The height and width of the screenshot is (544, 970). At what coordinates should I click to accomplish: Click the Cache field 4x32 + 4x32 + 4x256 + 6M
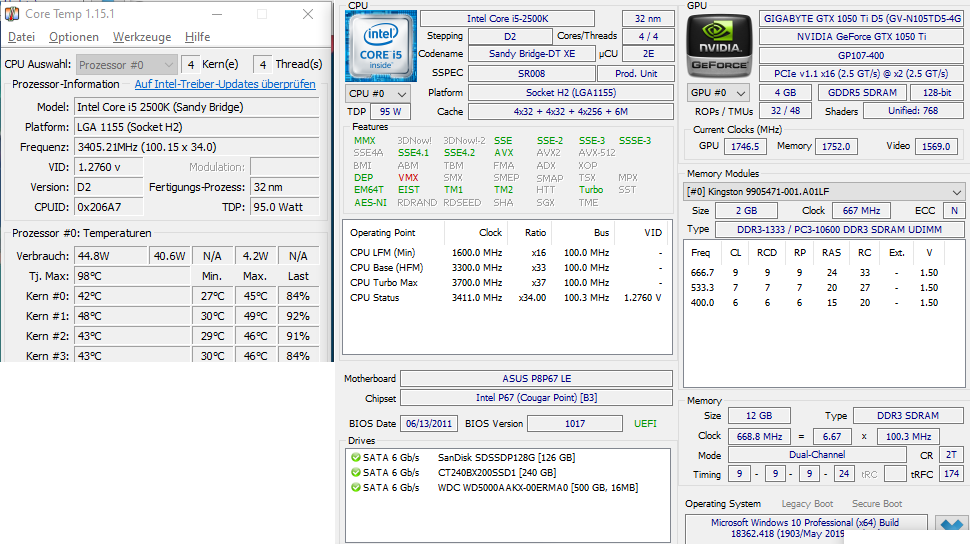pos(571,112)
